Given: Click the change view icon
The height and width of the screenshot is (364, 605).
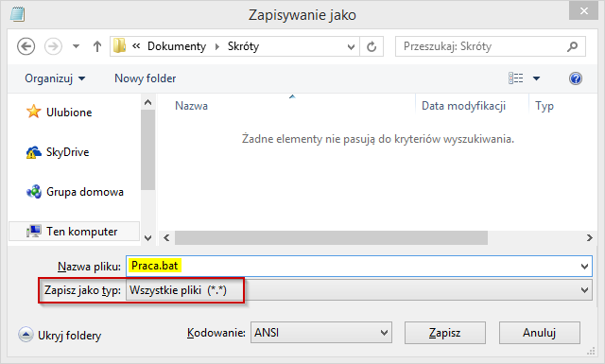Looking at the screenshot, I should click(x=516, y=78).
